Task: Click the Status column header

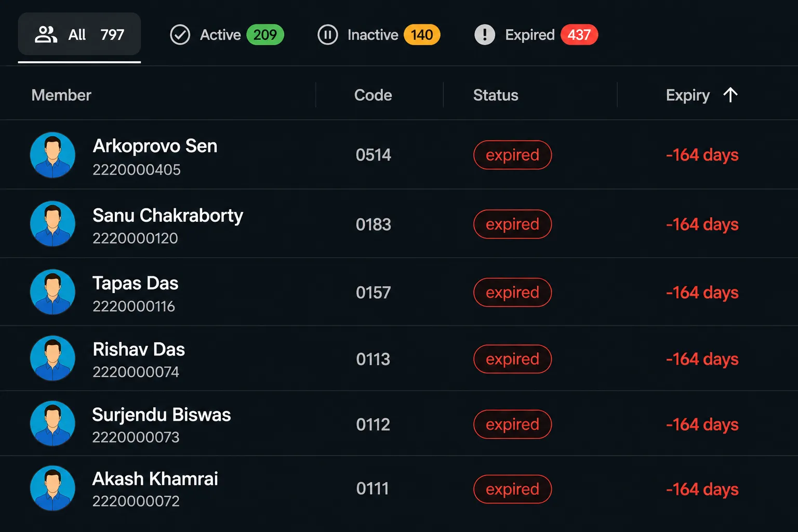Action: (496, 95)
